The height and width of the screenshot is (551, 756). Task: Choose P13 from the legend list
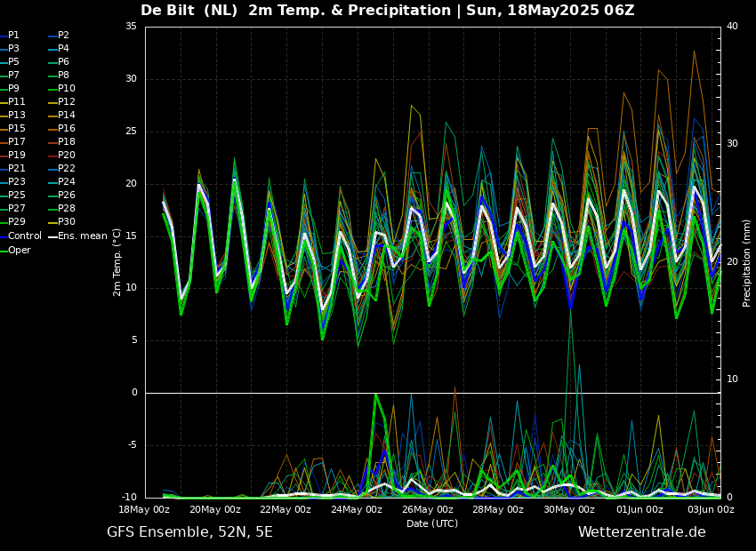12,116
